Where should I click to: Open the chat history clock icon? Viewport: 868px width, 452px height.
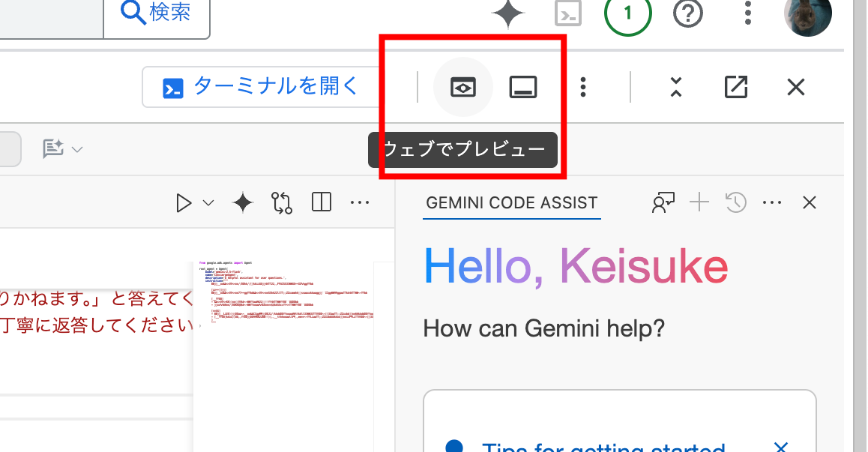(735, 202)
